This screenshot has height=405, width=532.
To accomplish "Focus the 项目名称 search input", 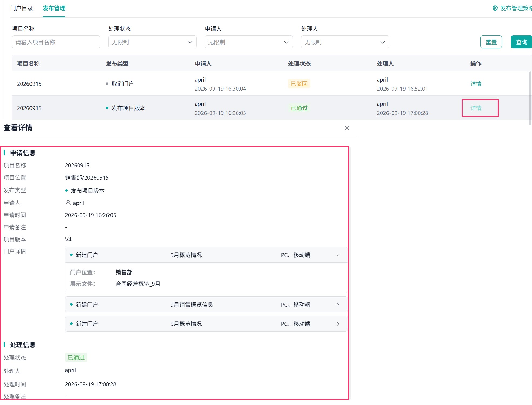I will (56, 42).
